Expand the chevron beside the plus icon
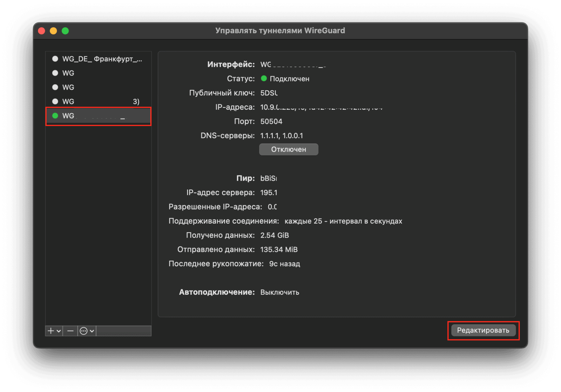The height and width of the screenshot is (392, 561). coord(59,331)
